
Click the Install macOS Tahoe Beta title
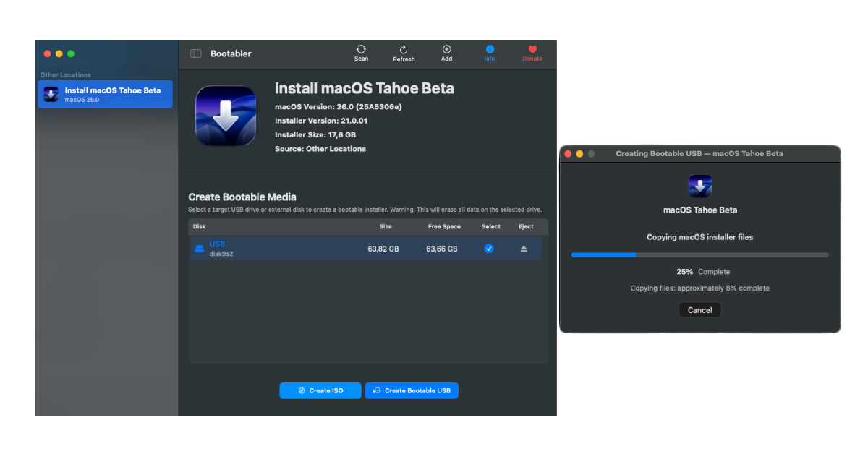coord(365,89)
